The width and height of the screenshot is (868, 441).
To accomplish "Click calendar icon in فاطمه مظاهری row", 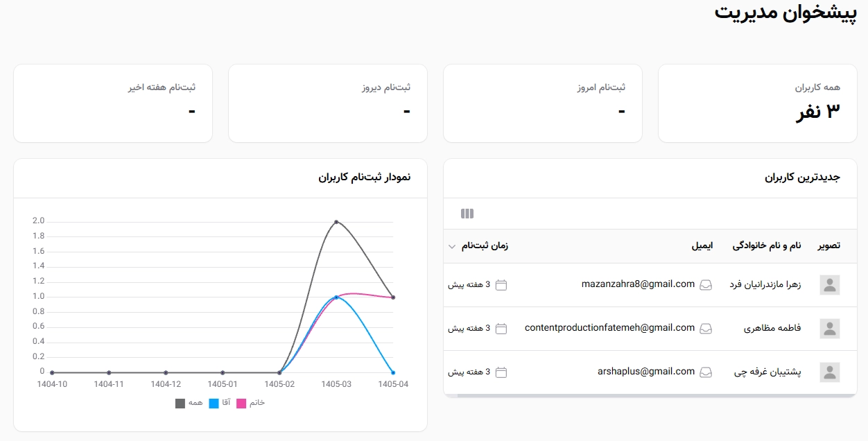I will coord(501,329).
